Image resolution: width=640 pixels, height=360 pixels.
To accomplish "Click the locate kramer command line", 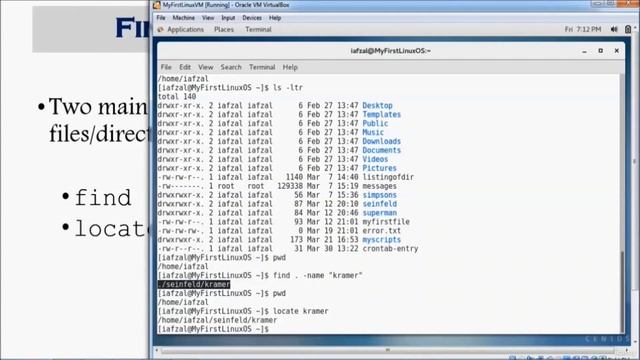I will (x=300, y=311).
